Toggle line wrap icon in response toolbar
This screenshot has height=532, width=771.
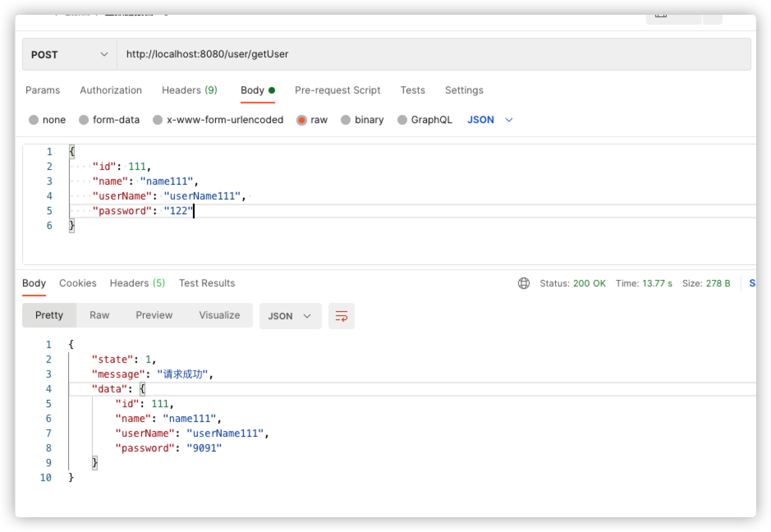pyautogui.click(x=341, y=316)
